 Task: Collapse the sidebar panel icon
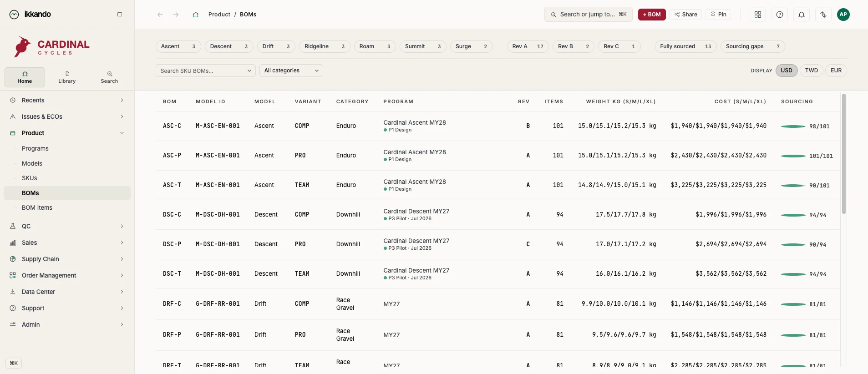[120, 15]
